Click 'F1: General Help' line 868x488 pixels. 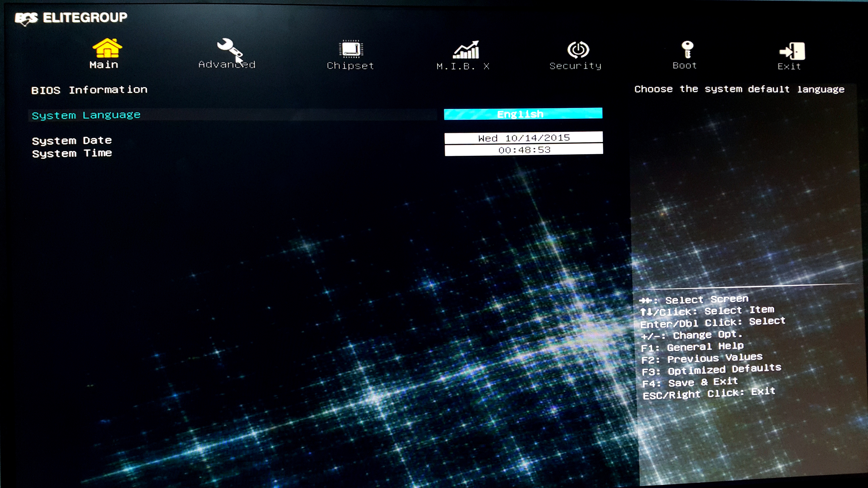click(692, 347)
